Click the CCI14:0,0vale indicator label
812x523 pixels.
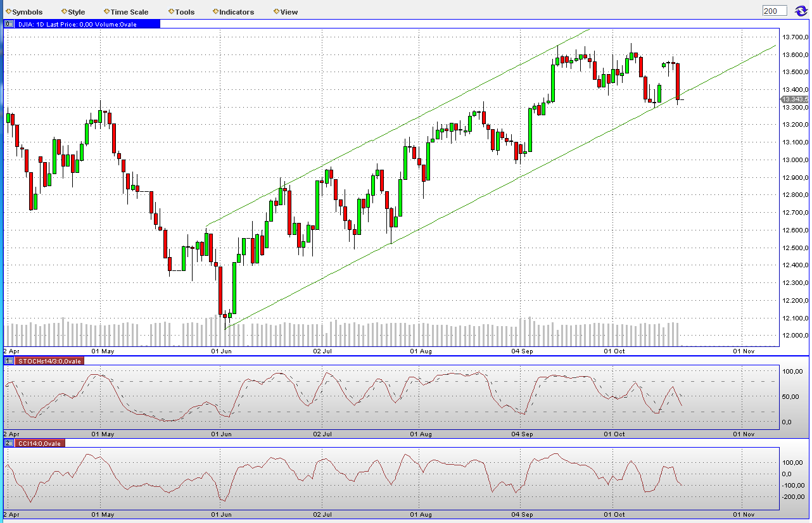pyautogui.click(x=38, y=443)
